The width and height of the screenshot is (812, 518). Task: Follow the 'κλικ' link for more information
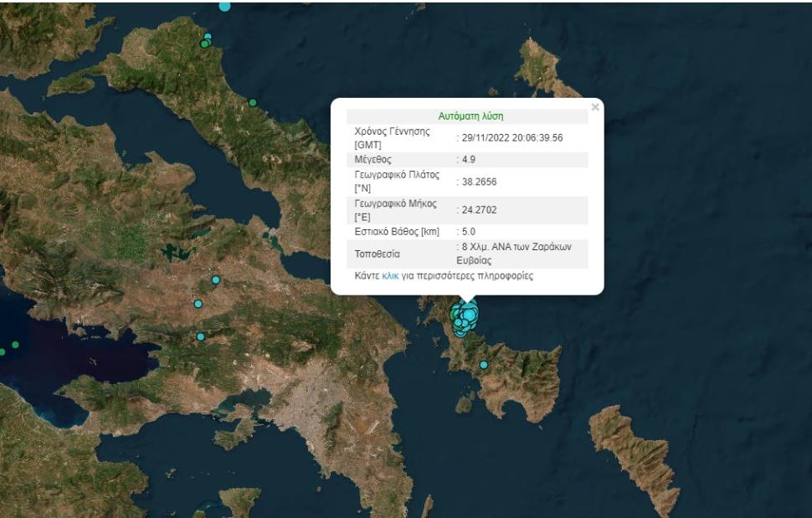pos(390,275)
